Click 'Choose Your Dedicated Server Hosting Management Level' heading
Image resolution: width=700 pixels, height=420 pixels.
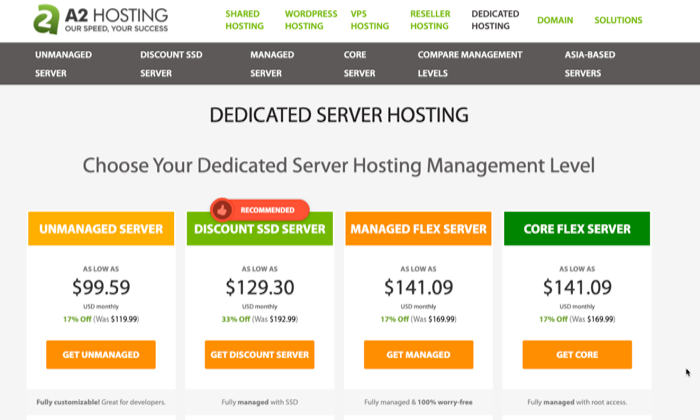coord(339,166)
